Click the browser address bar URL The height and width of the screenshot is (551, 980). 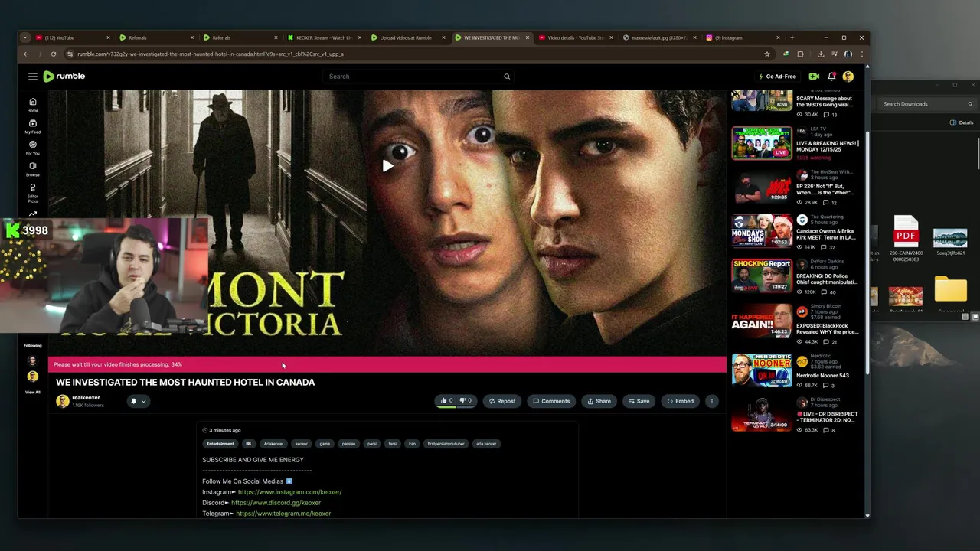(x=211, y=54)
